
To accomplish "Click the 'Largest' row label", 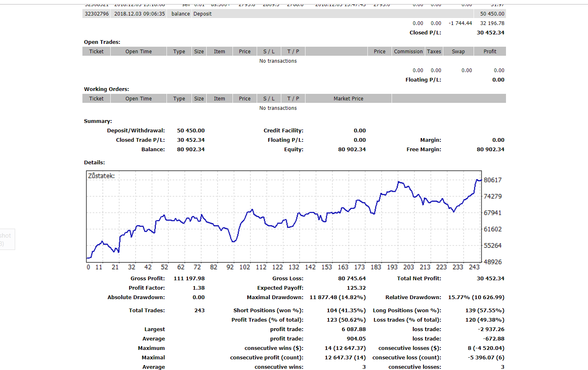I will click(155, 329).
